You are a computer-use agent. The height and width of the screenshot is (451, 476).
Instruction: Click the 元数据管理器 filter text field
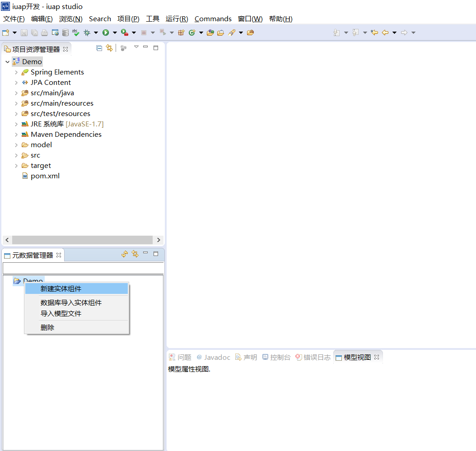[x=83, y=268]
